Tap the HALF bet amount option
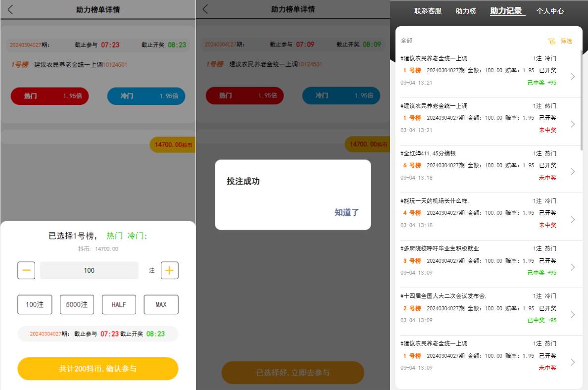The width and height of the screenshot is (588, 390). (x=119, y=305)
